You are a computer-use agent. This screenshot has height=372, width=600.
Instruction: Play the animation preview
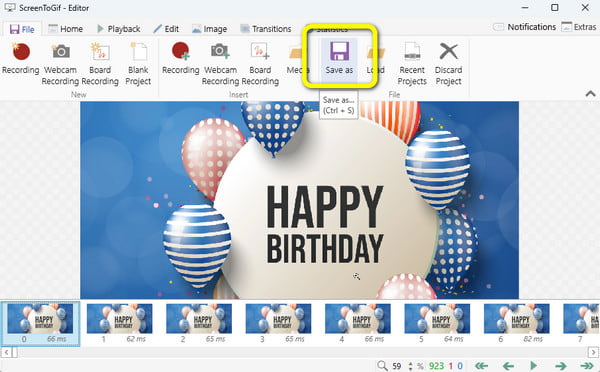[533, 366]
